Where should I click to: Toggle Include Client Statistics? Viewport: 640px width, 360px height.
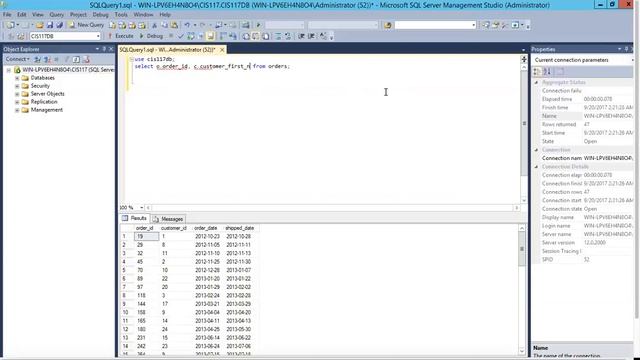click(233, 36)
